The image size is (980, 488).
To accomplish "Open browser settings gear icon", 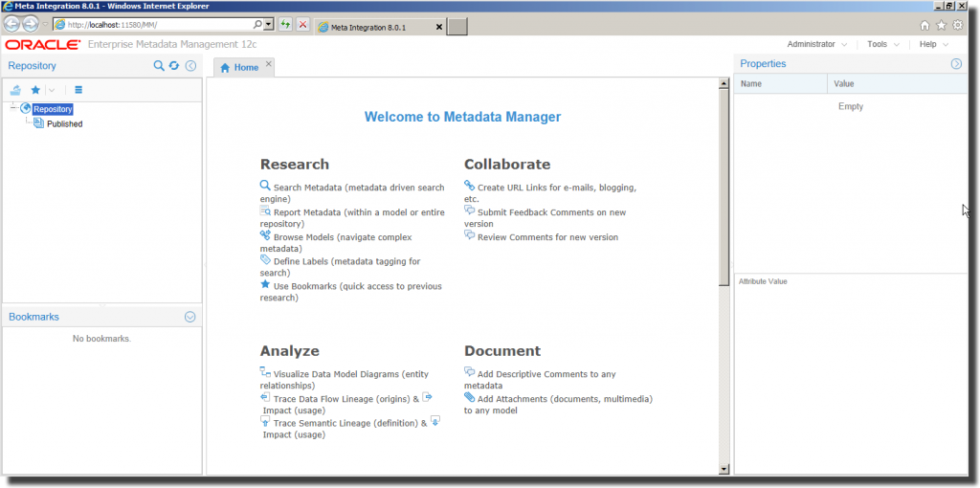I will pyautogui.click(x=957, y=25).
